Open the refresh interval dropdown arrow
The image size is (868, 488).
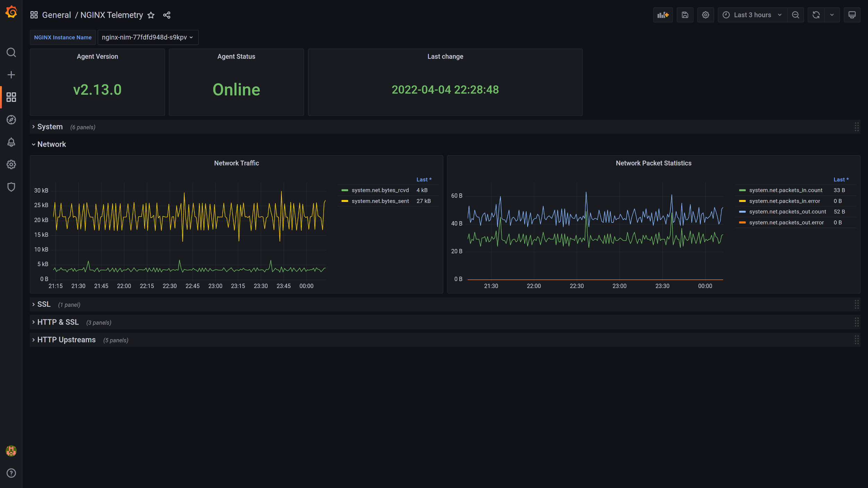pos(832,15)
